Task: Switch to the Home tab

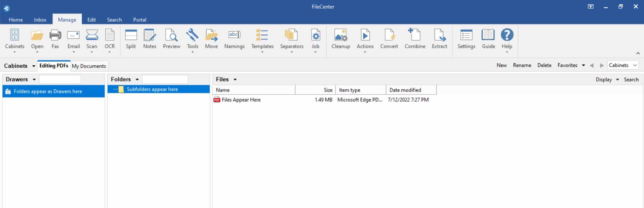Action: click(x=16, y=20)
